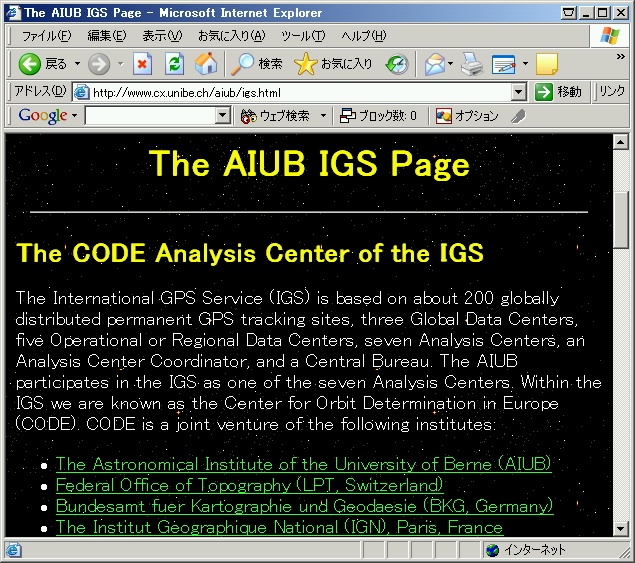The height and width of the screenshot is (563, 635).
Task: Click the scrollbar up arrow
Action: coord(620,142)
